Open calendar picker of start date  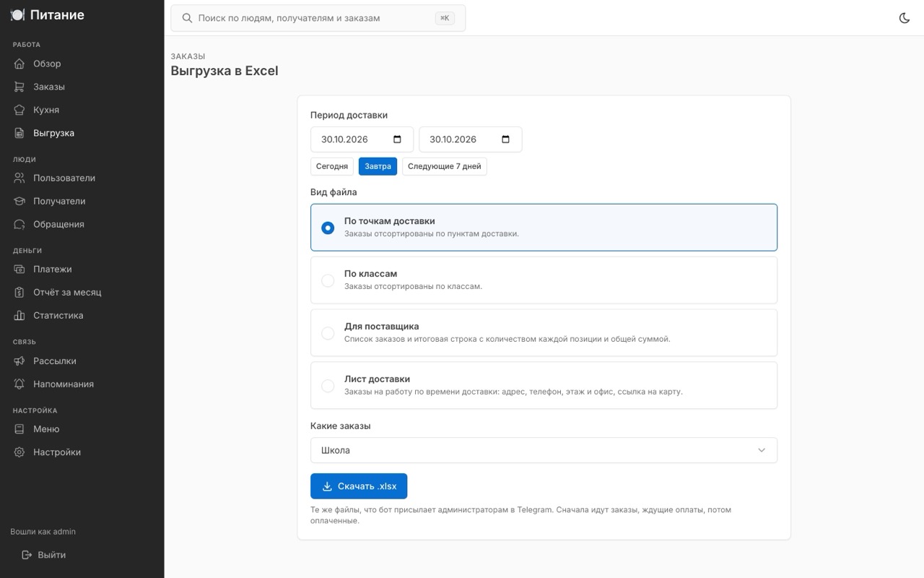(x=397, y=139)
